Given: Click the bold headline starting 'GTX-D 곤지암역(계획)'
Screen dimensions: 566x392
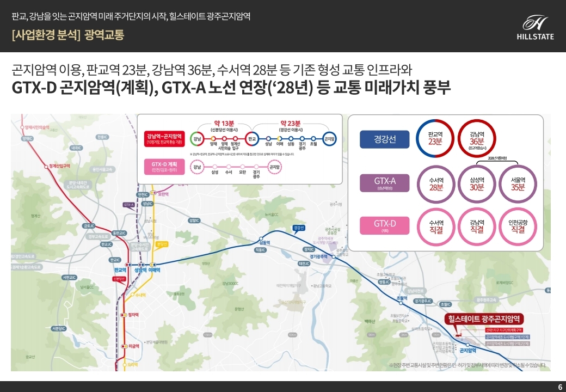Looking at the screenshot, I should click(x=231, y=88).
